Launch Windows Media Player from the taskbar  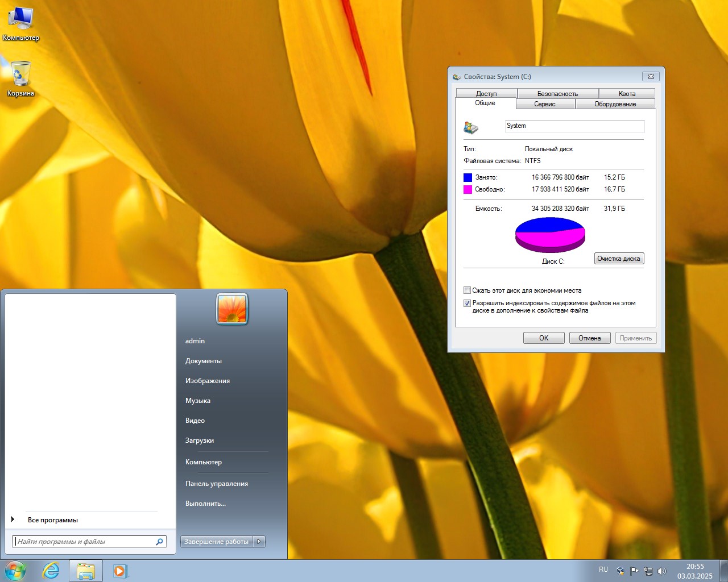120,571
